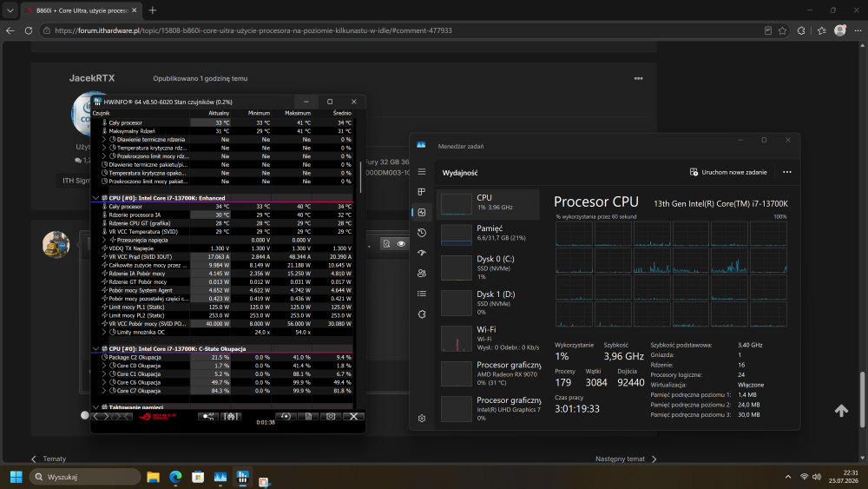Click HWiNFO fan control toolbar button
Image resolution: width=868 pixels, height=489 pixels.
(x=231, y=416)
